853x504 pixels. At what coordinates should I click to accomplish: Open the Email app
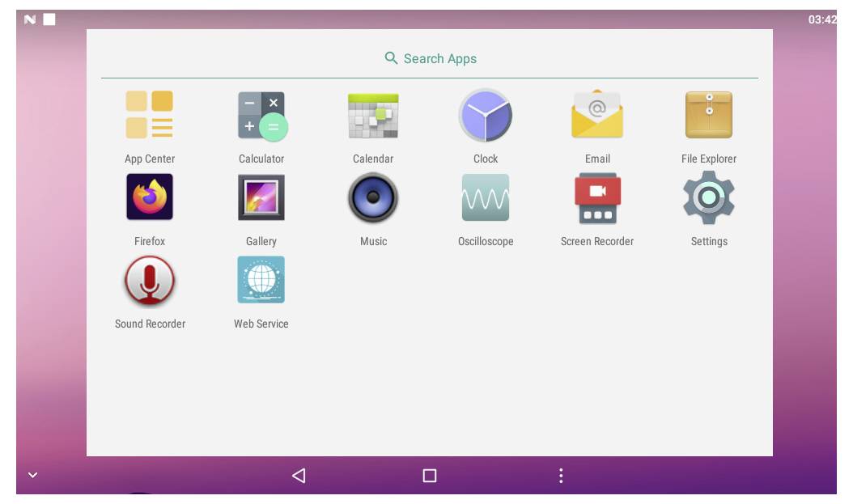point(598,115)
